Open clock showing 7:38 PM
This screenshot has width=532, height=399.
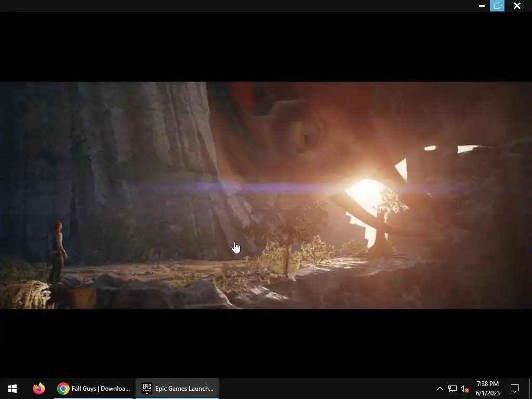(487, 389)
